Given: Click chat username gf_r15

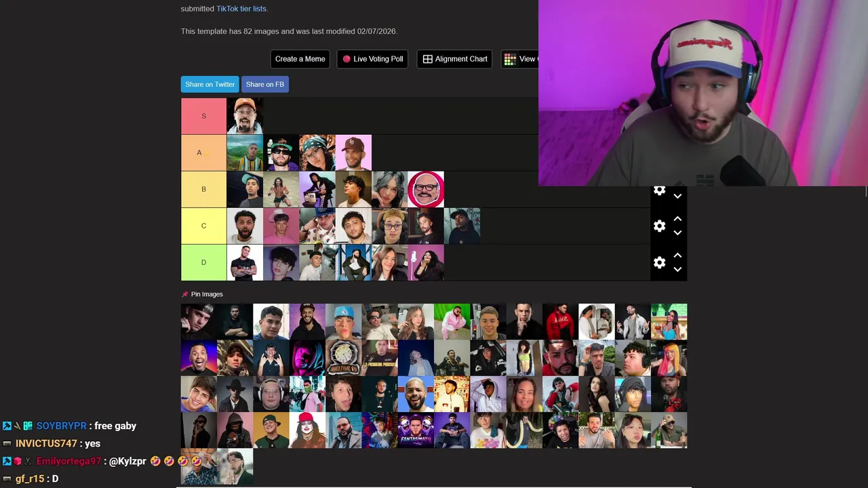Looking at the screenshot, I should coord(30,479).
